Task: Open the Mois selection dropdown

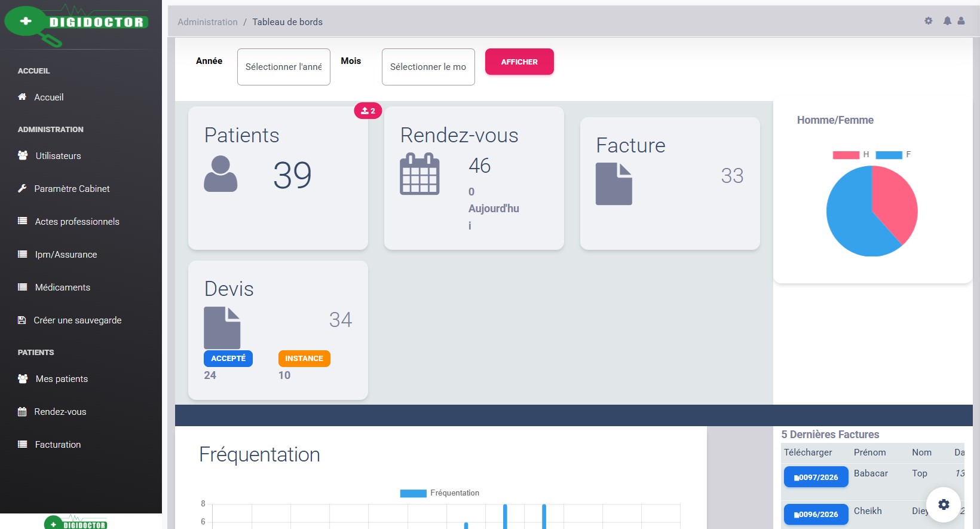Action: point(428,67)
